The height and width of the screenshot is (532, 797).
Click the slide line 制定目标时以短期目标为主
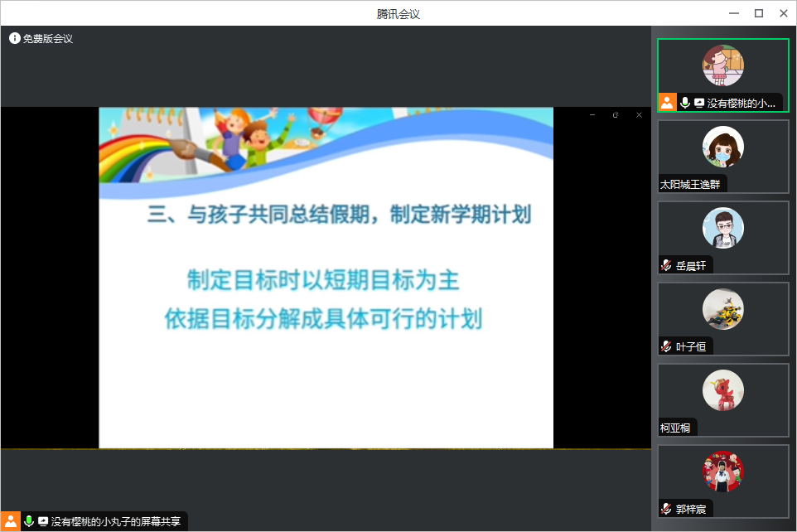pyautogui.click(x=323, y=280)
